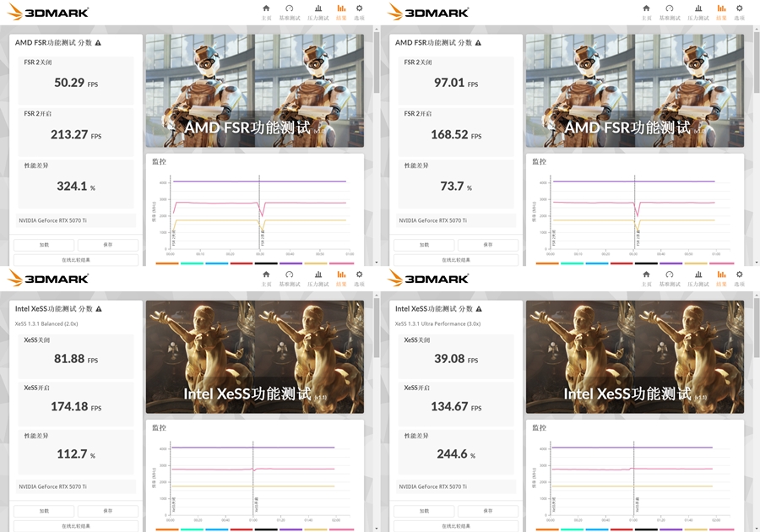Image resolution: width=760 pixels, height=532 pixels.
Task: Open the AMD FSR thumbnail in the 324.1% window
Action: click(x=255, y=90)
